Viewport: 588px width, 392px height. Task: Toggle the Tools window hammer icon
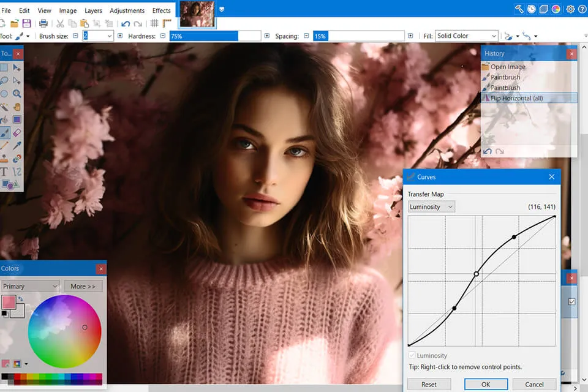519,9
